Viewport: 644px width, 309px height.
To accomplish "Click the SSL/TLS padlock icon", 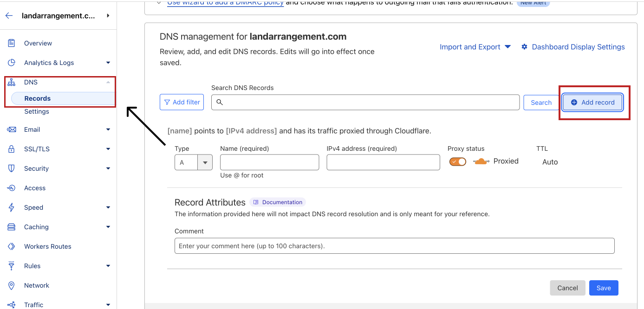I will [12, 149].
